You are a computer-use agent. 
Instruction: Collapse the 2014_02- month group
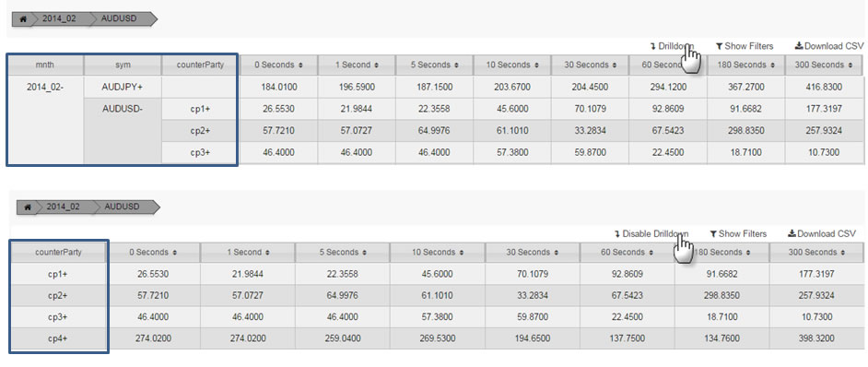pyautogui.click(x=45, y=88)
